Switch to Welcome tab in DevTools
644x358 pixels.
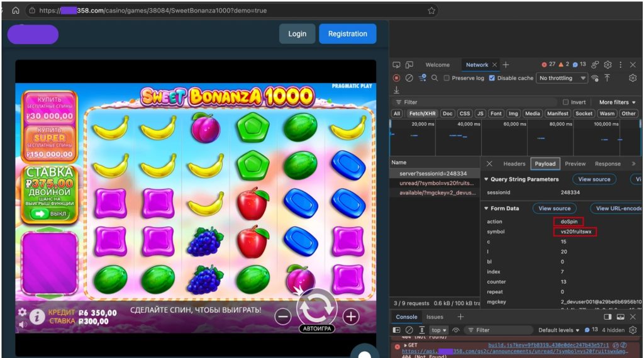click(438, 65)
